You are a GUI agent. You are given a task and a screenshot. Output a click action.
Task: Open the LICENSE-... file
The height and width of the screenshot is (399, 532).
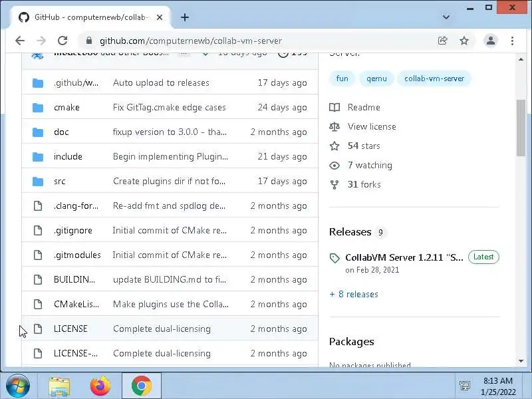76,354
